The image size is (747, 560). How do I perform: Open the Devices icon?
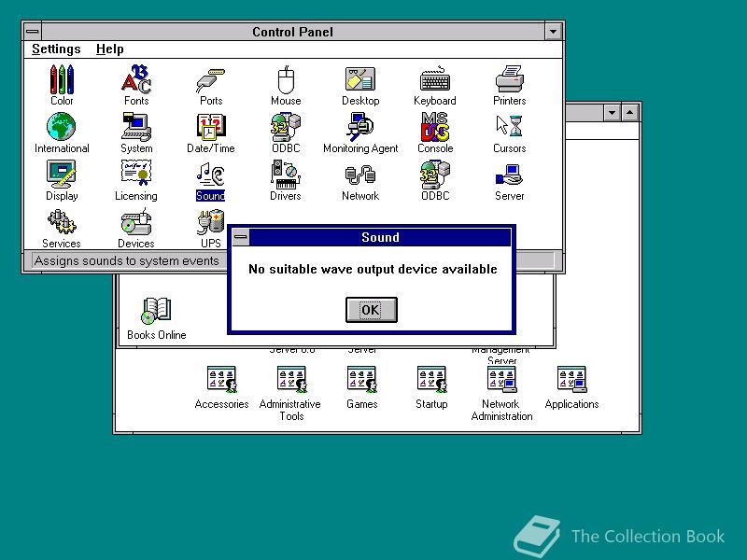coord(136,228)
